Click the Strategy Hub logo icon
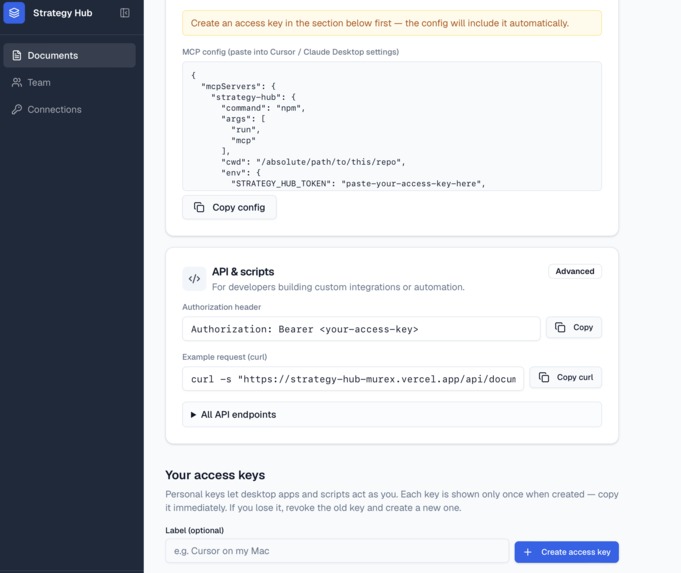Image resolution: width=681 pixels, height=573 pixels. pyautogui.click(x=14, y=13)
